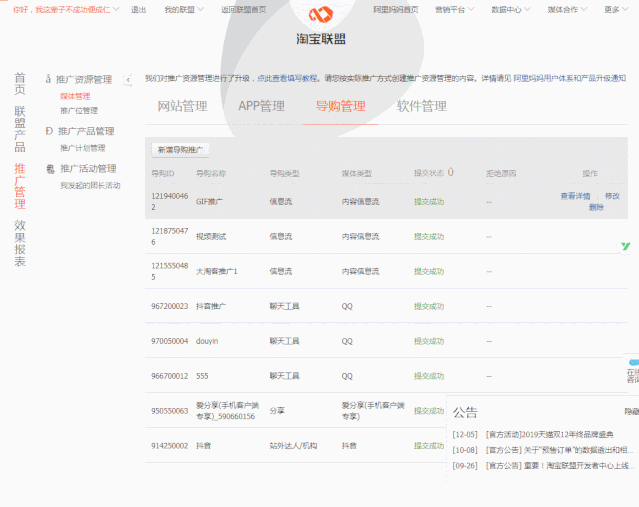
Task: Select 我发起的团长活动 in the sidebar
Action: 90,185
